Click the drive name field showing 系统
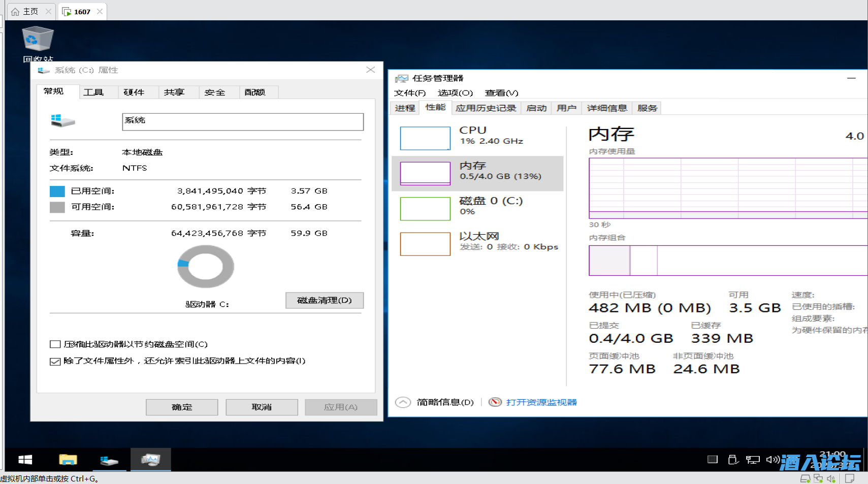Viewport: 868px width, 484px height. coord(242,121)
